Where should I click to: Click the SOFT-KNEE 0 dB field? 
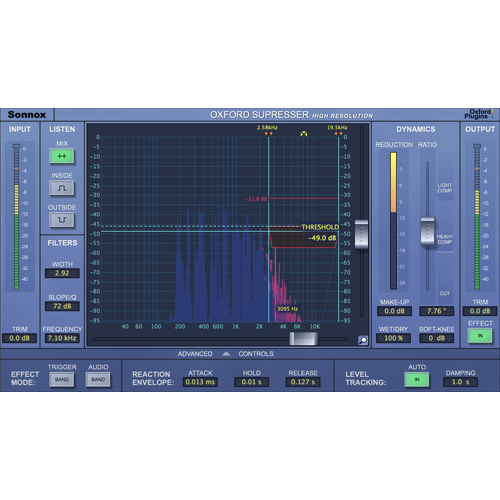click(x=436, y=338)
